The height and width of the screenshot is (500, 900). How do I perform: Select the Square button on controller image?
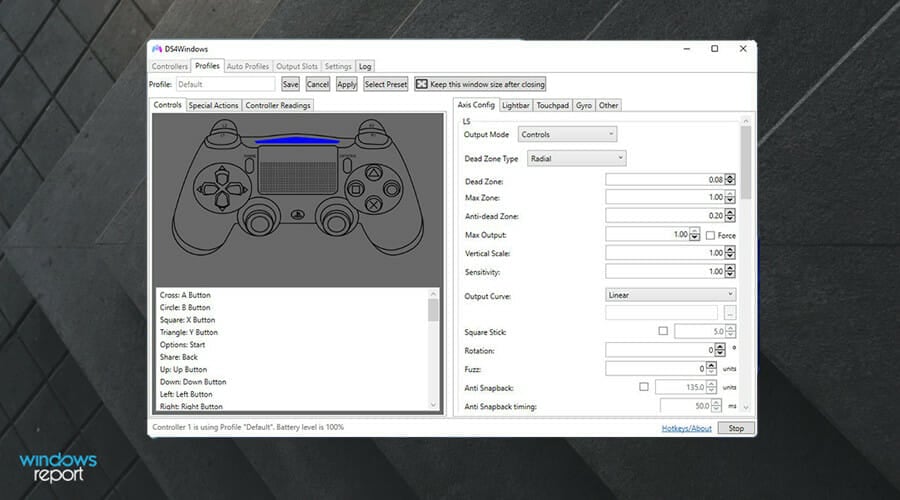click(355, 188)
